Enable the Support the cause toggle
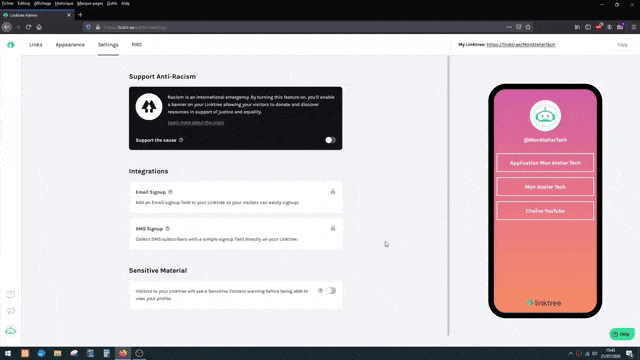Screen dimensions: 640x360 point(330,140)
